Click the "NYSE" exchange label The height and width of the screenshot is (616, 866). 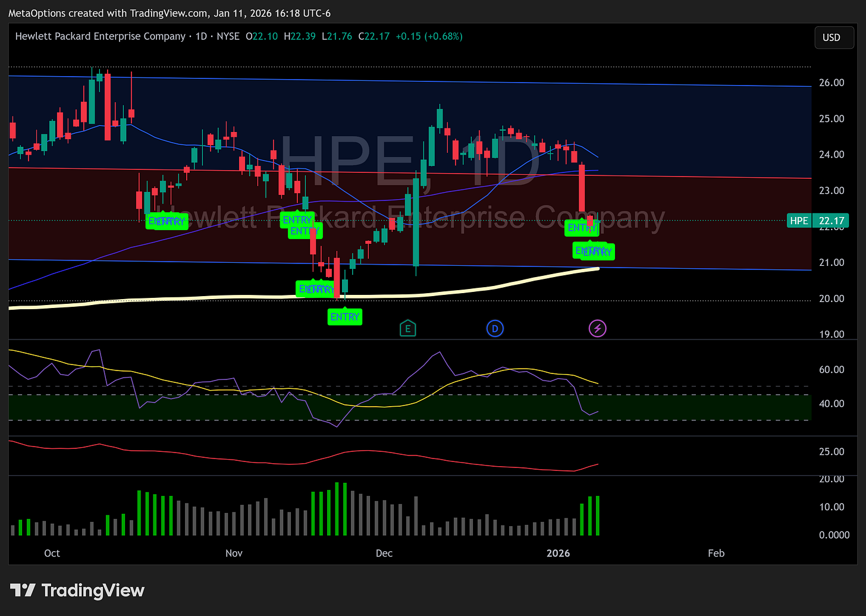click(228, 36)
